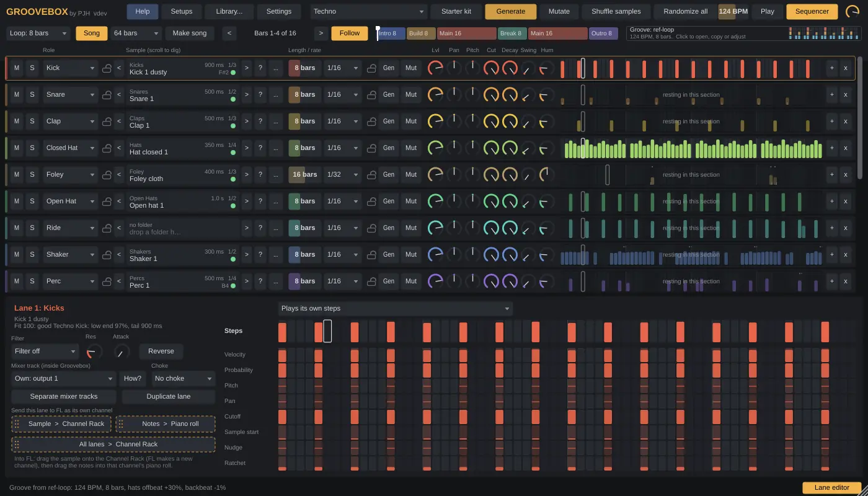Image resolution: width=868 pixels, height=496 pixels.
Task: Open more options for Foley cloth sample
Action: (276, 175)
